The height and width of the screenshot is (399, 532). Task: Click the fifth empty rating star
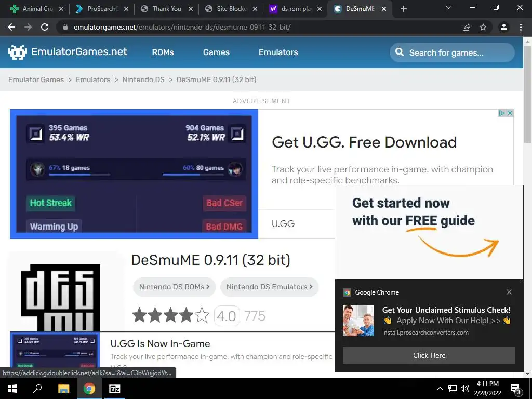(202, 315)
